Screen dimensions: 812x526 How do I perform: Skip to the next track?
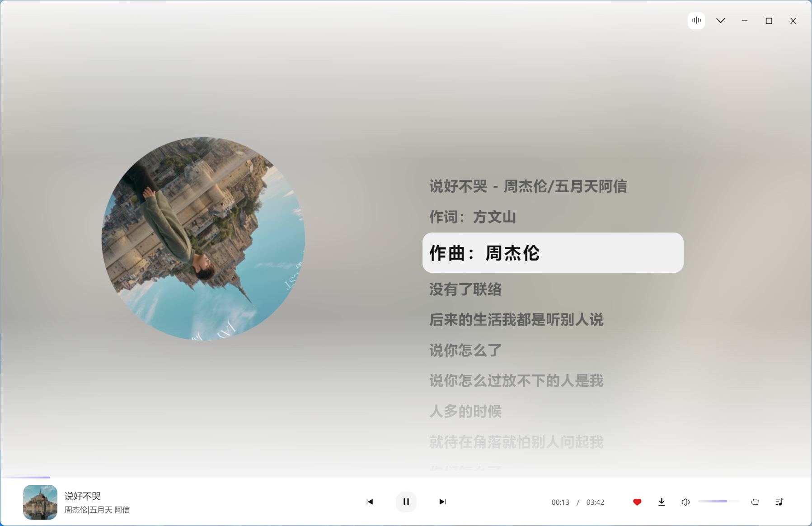(442, 502)
